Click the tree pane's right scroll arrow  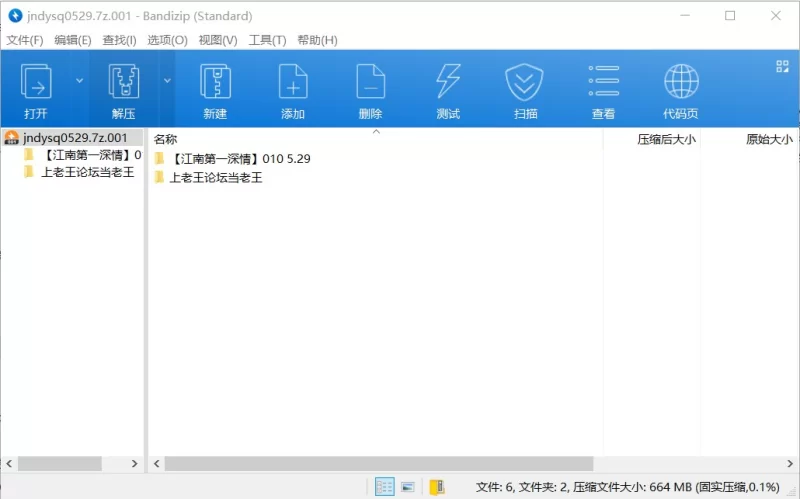point(134,463)
